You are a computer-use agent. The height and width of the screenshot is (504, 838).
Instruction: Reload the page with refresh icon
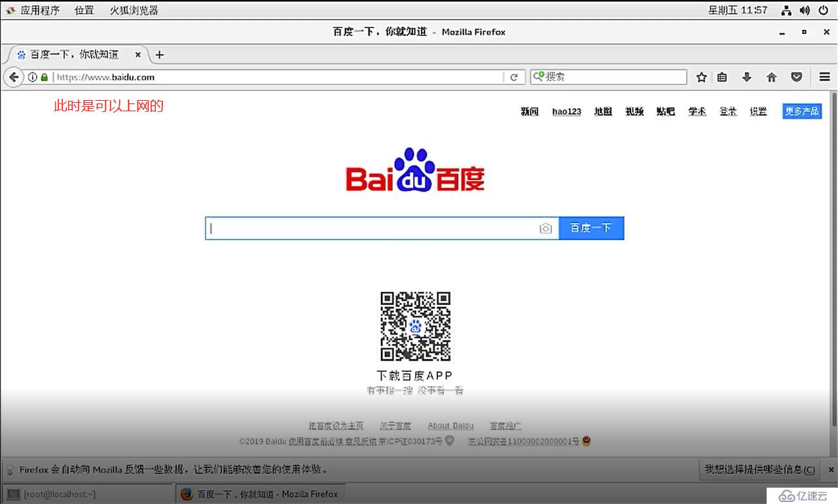514,77
